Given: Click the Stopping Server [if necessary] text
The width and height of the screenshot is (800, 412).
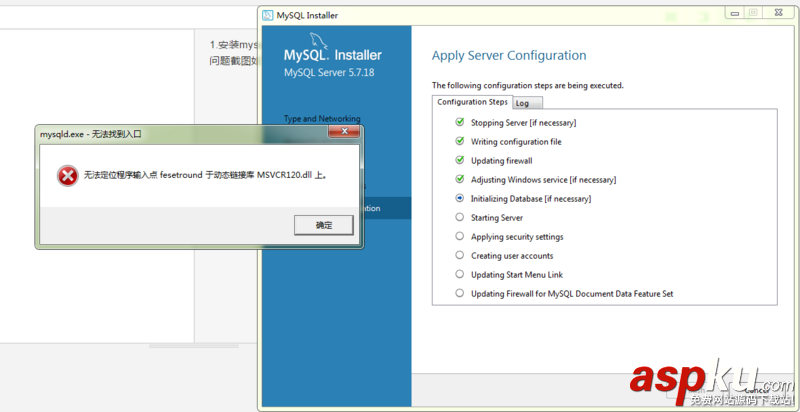Looking at the screenshot, I should tap(523, 123).
